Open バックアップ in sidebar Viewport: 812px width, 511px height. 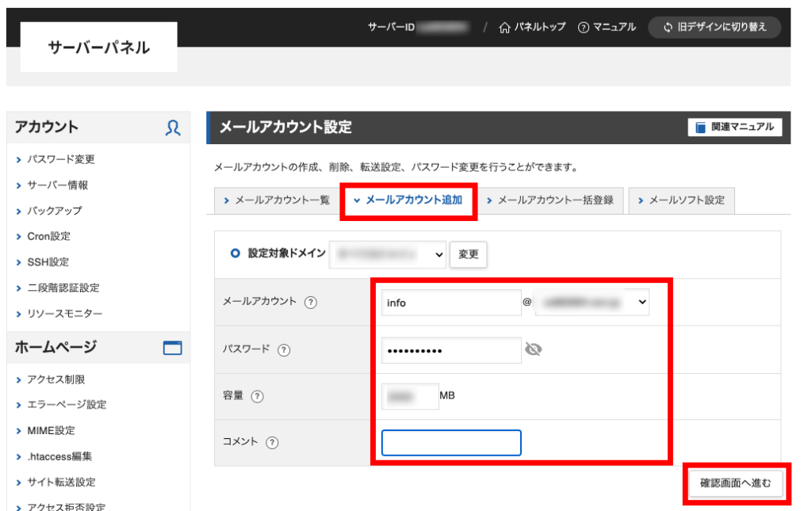55,211
